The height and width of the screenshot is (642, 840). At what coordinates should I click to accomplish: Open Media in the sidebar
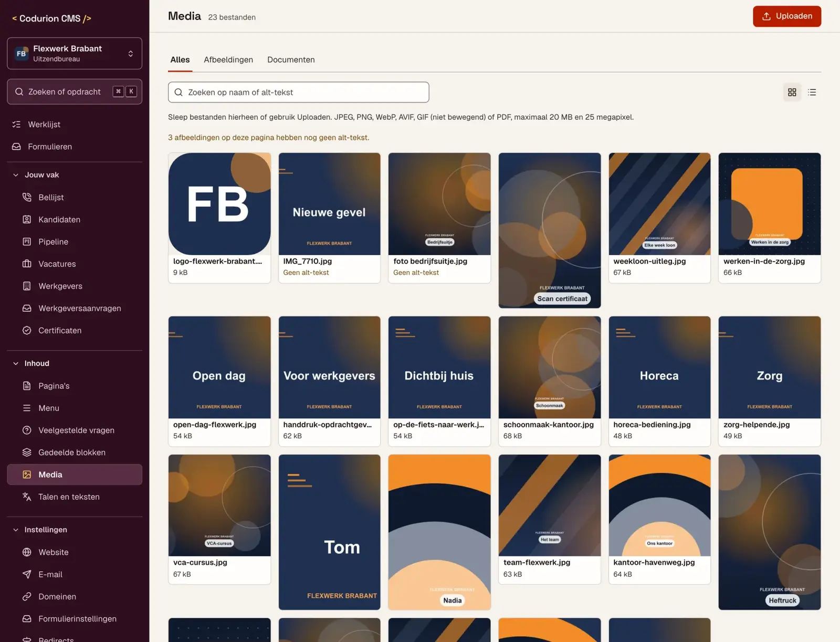click(75, 474)
